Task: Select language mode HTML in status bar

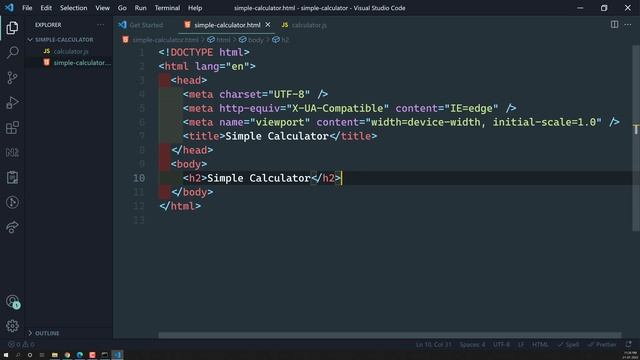Action: coord(540,344)
